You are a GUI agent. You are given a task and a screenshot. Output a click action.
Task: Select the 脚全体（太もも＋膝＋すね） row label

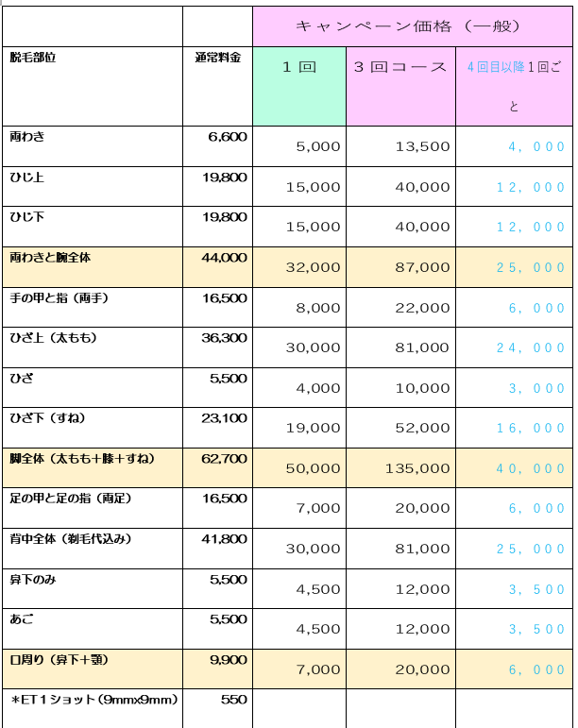point(81,459)
